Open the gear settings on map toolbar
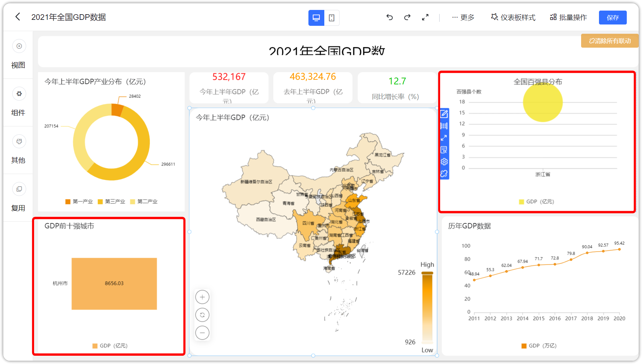The image size is (642, 364). tap(444, 161)
